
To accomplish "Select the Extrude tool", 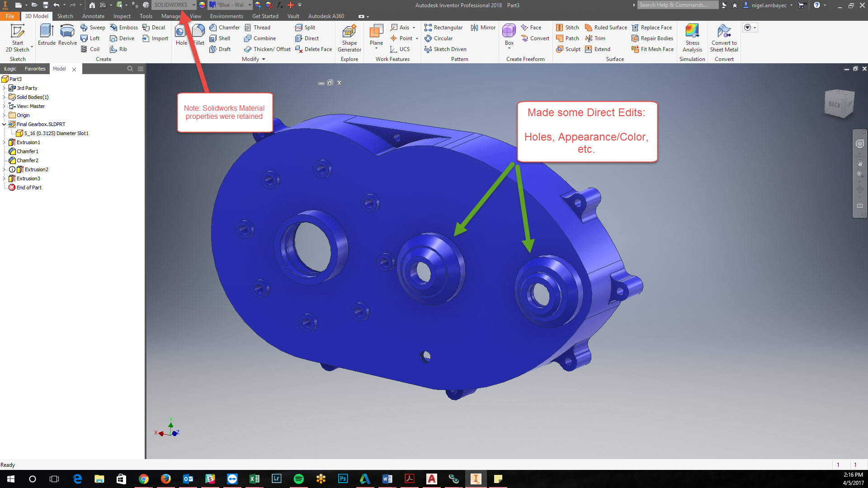I will coord(47,34).
